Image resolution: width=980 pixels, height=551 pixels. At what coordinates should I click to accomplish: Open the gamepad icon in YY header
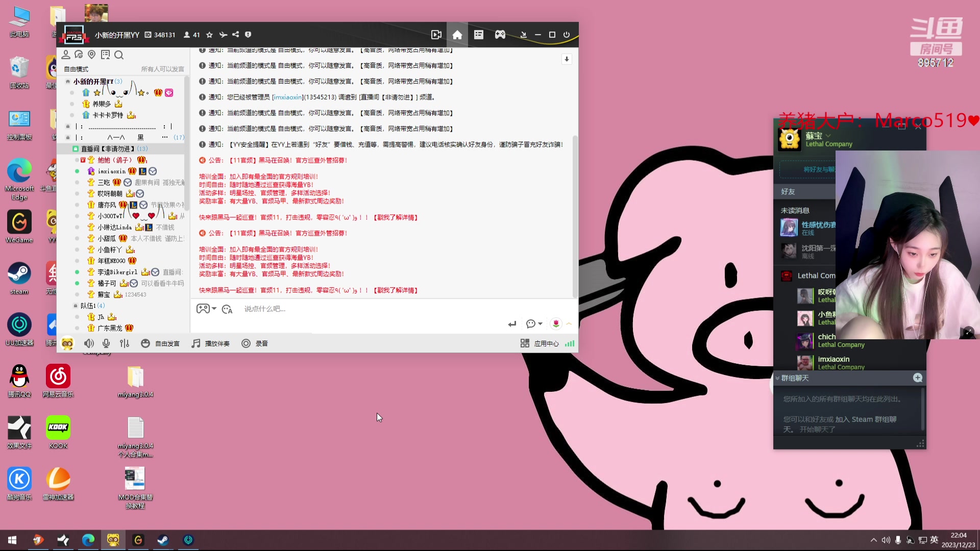click(x=500, y=35)
